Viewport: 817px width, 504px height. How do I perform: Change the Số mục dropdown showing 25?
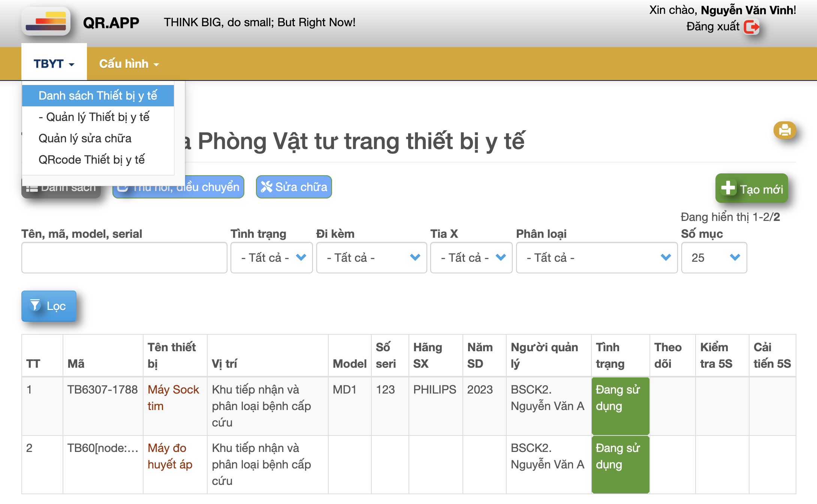click(714, 258)
